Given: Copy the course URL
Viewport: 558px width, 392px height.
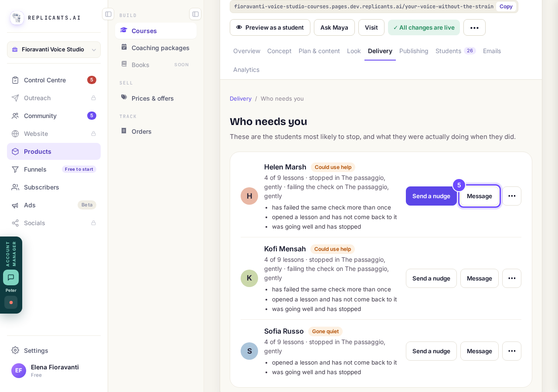Looking at the screenshot, I should coord(506,7).
